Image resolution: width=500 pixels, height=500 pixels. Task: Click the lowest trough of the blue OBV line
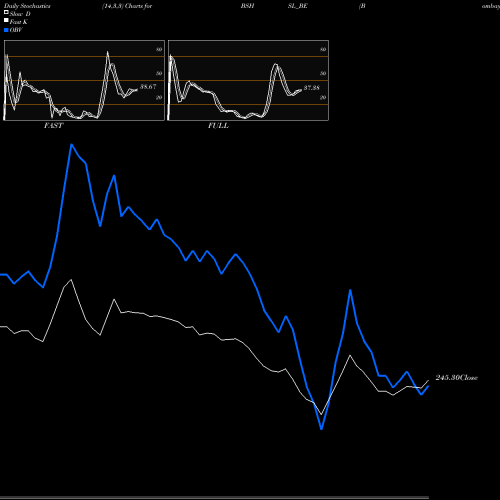[x=321, y=429]
